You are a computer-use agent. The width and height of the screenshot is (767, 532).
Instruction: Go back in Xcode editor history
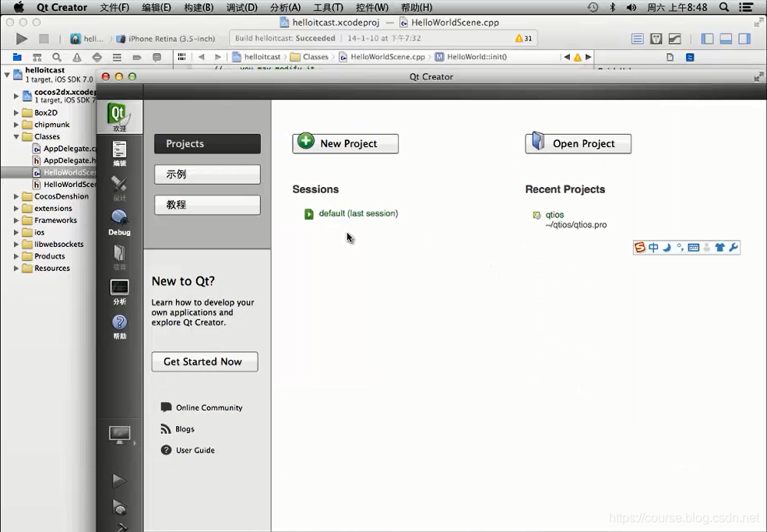tap(202, 57)
